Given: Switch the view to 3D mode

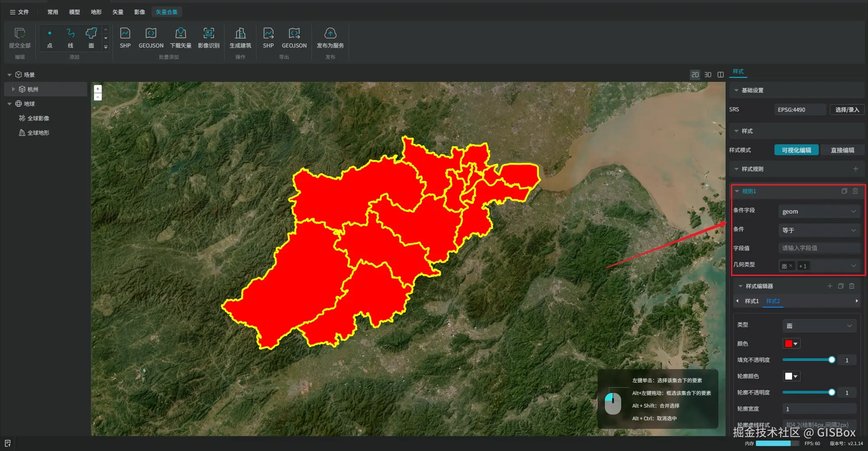Looking at the screenshot, I should click(x=708, y=75).
